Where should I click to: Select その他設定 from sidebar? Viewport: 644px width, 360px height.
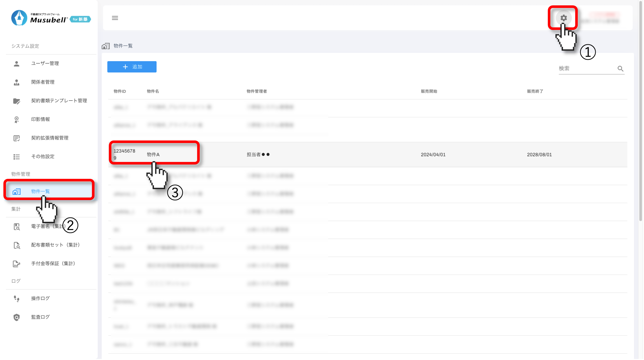tap(43, 157)
